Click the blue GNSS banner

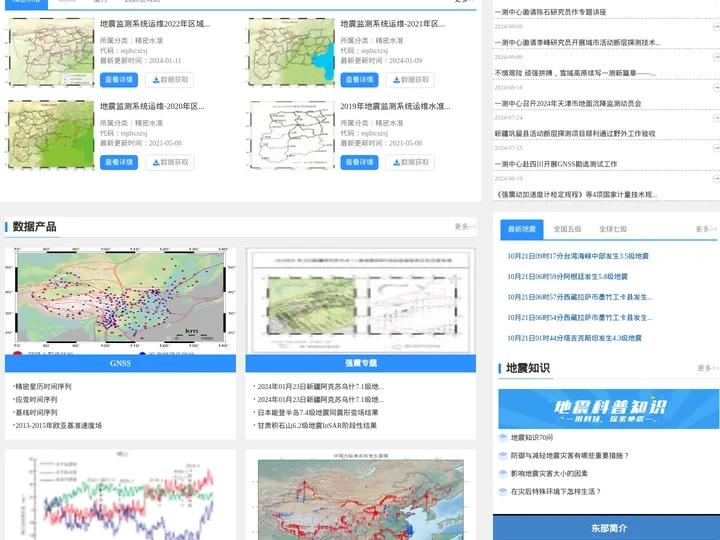click(120, 363)
